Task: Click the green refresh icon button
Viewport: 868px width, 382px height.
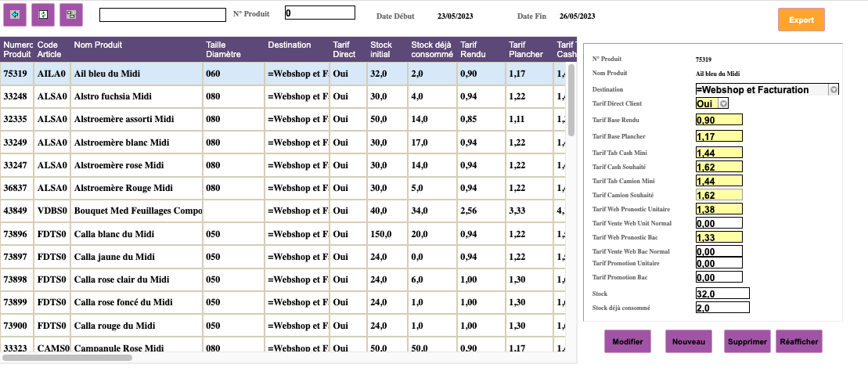Action: 43,14
